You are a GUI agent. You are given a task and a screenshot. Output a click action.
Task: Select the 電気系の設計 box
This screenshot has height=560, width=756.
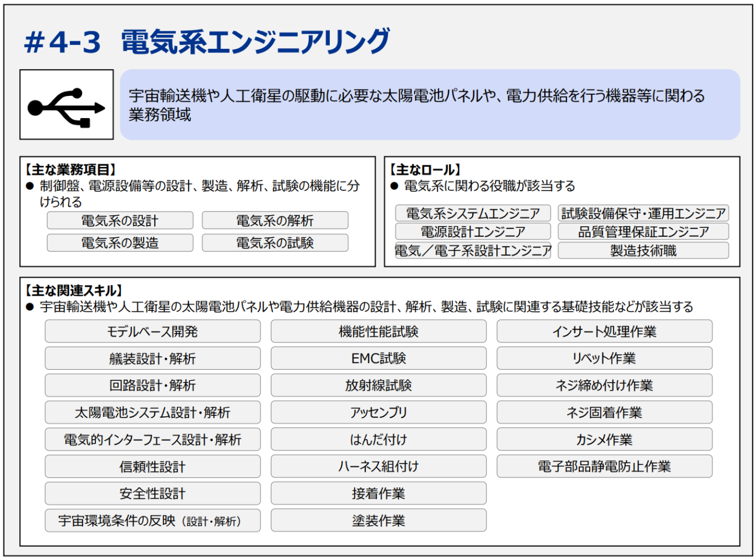pos(120,221)
